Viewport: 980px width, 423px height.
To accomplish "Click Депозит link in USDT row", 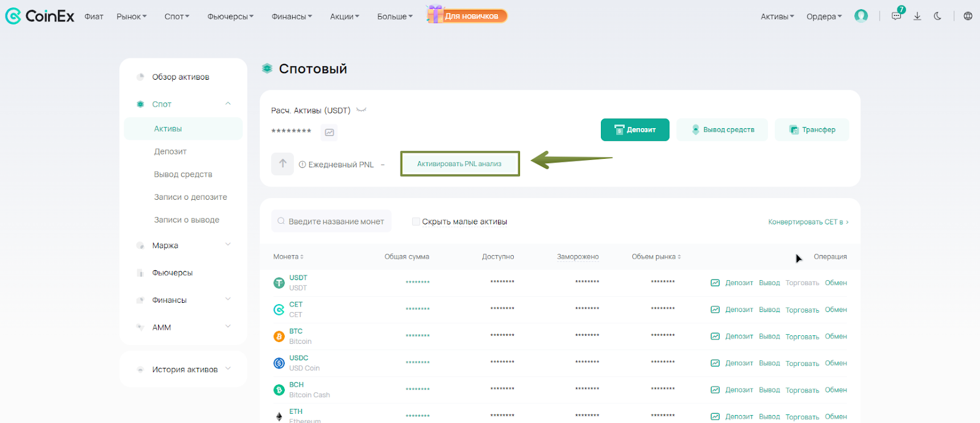I will (x=739, y=283).
